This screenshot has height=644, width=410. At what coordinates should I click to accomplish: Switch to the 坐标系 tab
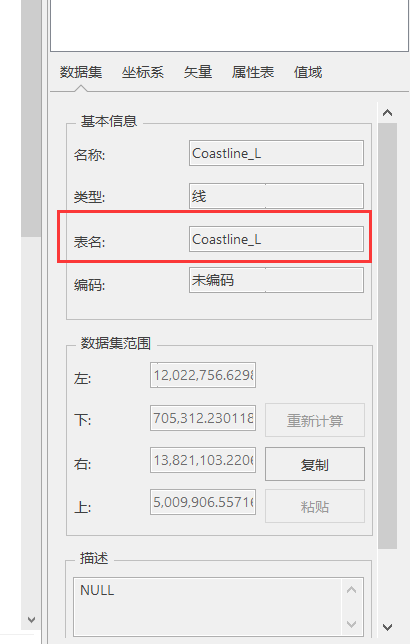click(x=143, y=73)
